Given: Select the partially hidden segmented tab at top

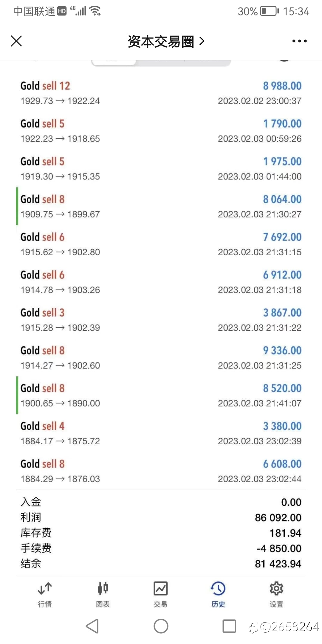Looking at the screenshot, I should pyautogui.click(x=161, y=63).
